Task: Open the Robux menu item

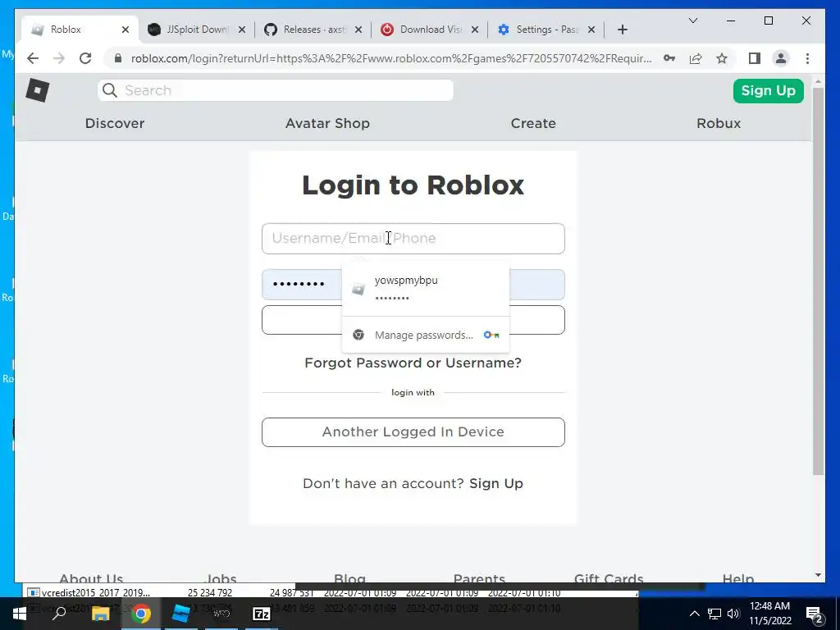Action: click(719, 123)
